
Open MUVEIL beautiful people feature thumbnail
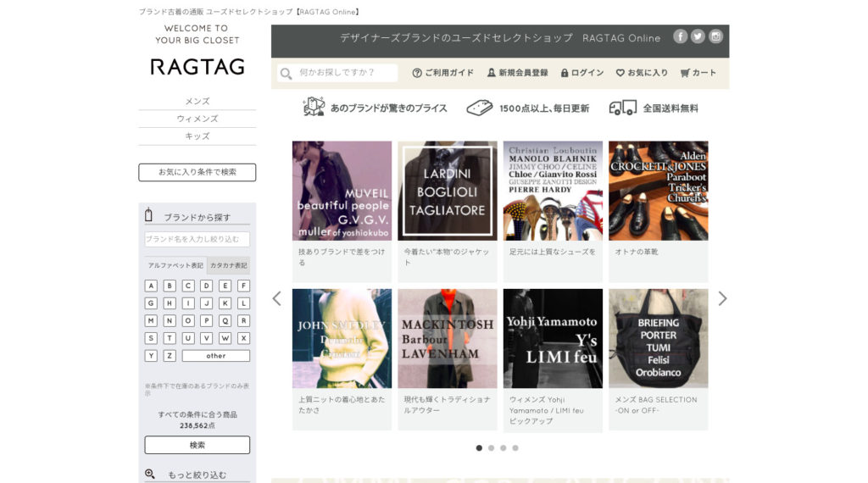[x=342, y=191]
